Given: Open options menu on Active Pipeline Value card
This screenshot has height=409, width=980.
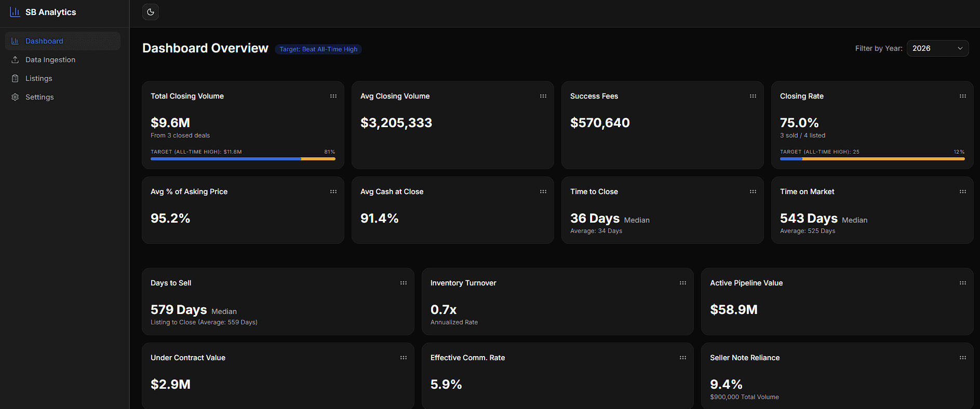Looking at the screenshot, I should (963, 283).
